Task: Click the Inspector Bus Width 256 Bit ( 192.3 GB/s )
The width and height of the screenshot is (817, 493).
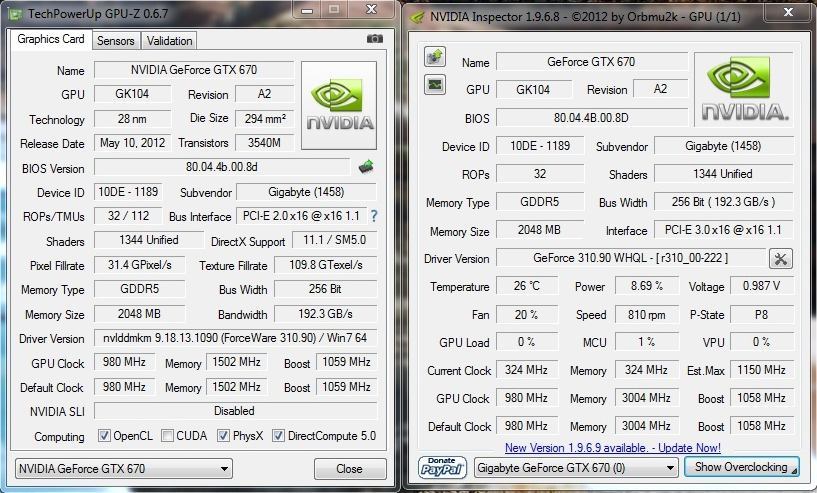Action: [723, 202]
